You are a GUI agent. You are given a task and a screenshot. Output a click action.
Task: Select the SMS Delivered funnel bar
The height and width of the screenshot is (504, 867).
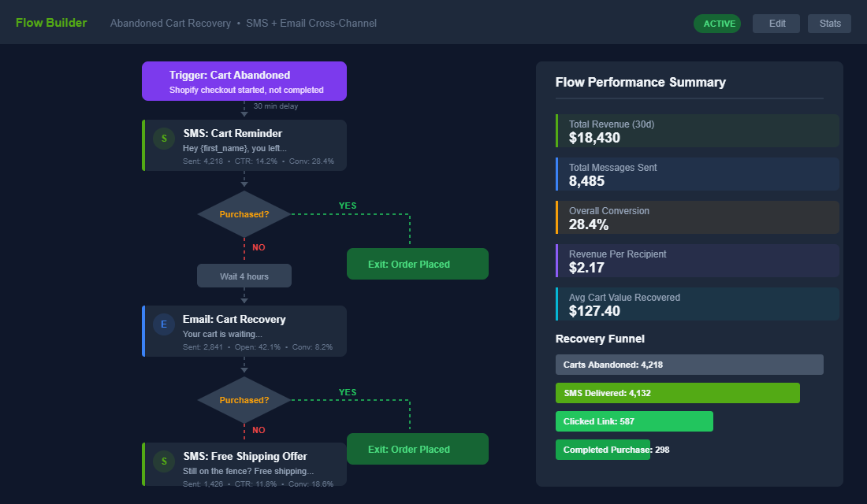click(x=678, y=392)
